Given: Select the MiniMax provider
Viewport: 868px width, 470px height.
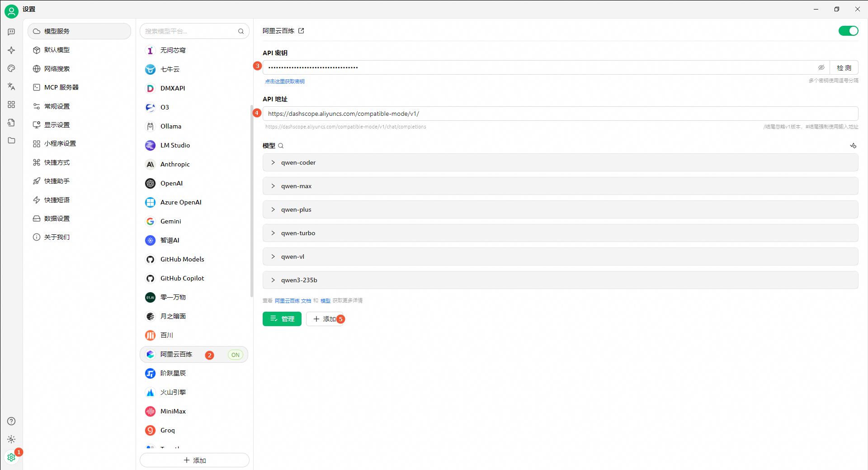Looking at the screenshot, I should point(194,411).
